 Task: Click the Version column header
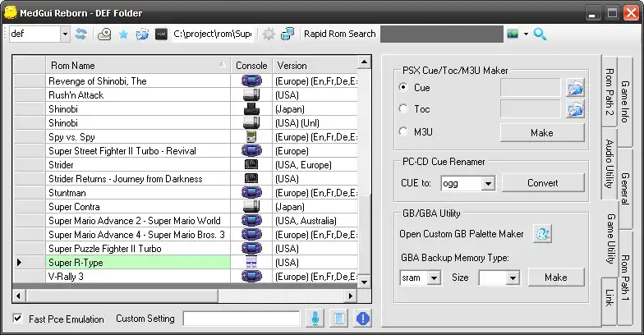point(315,66)
